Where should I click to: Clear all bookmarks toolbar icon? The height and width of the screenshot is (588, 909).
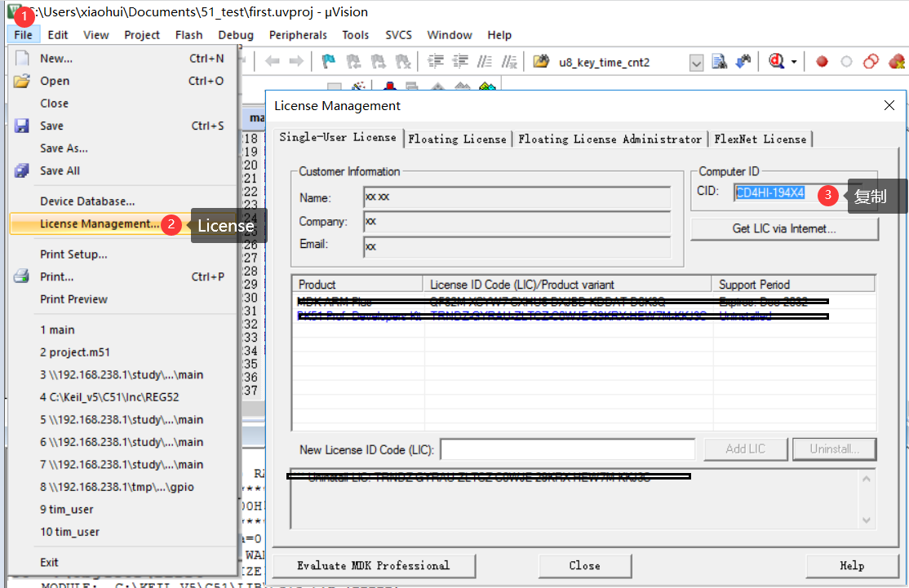pyautogui.click(x=402, y=61)
